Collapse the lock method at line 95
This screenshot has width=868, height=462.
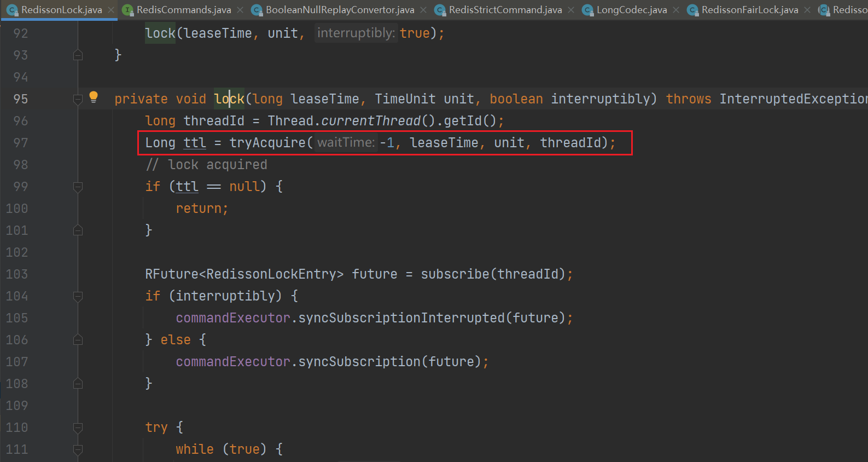tap(78, 99)
